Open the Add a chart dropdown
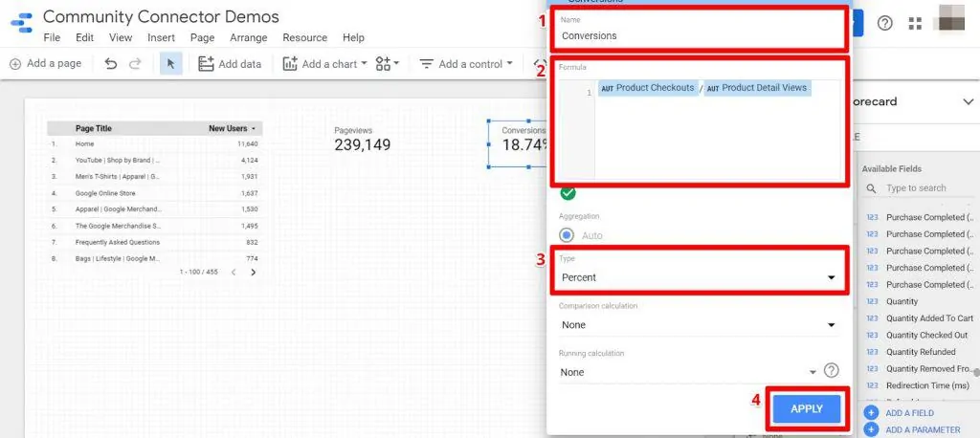The image size is (980, 438). pyautogui.click(x=324, y=64)
